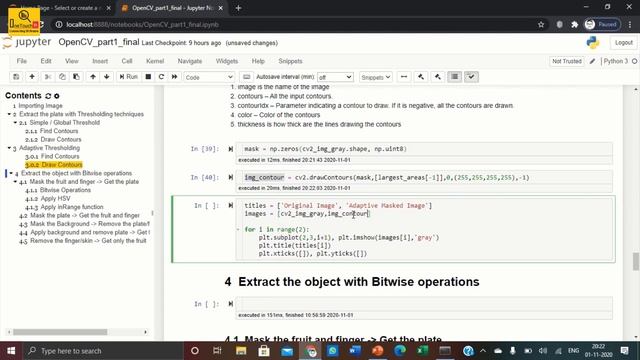
Task: Save the notebook with the save icon
Action: (x=16, y=77)
